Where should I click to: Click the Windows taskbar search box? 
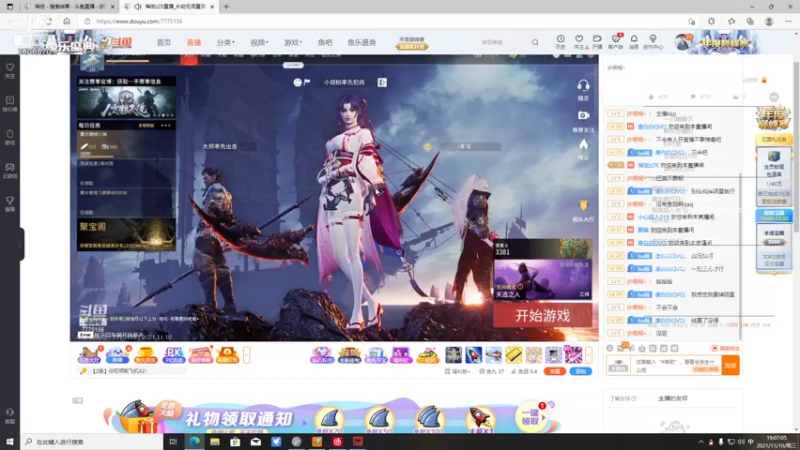92,442
